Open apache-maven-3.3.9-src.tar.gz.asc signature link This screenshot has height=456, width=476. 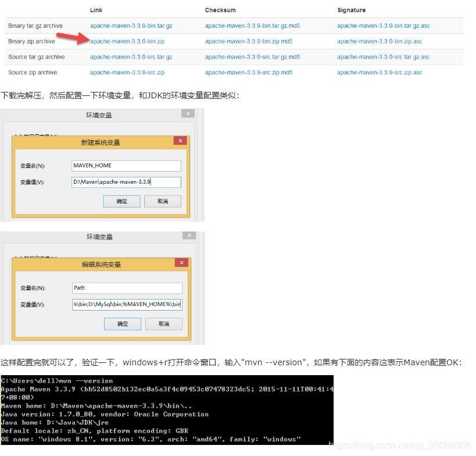point(384,57)
